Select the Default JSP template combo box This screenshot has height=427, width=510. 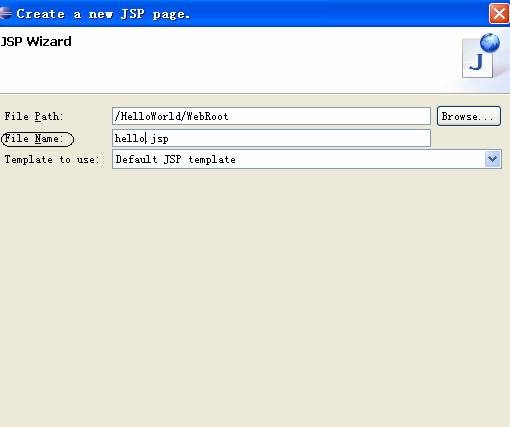[307, 159]
